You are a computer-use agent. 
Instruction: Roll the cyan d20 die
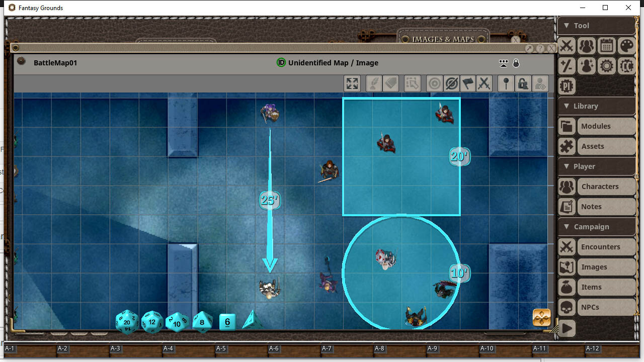pyautogui.click(x=127, y=322)
